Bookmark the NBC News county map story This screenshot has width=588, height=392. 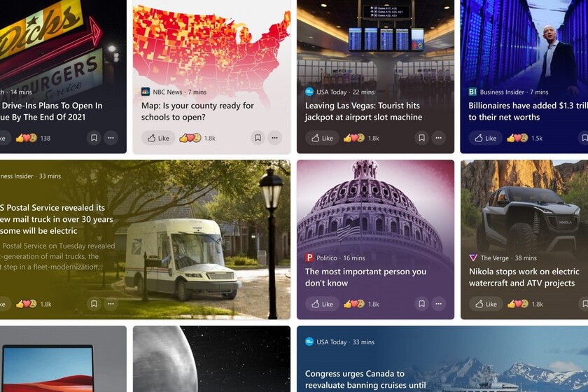click(258, 138)
